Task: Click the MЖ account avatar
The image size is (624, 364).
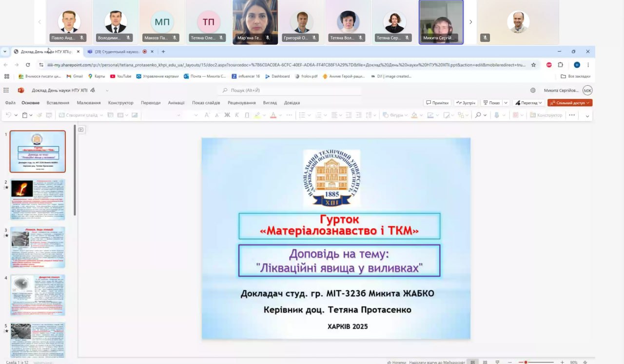Action: pos(587,90)
